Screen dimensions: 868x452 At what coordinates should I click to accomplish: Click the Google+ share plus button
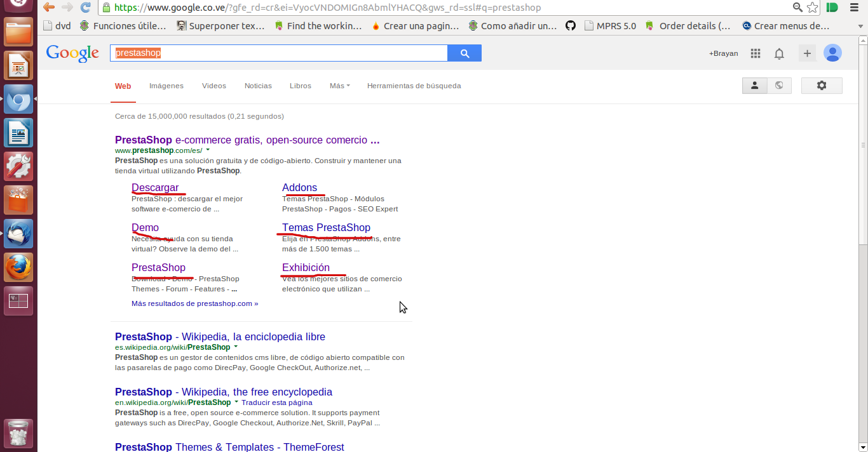807,53
